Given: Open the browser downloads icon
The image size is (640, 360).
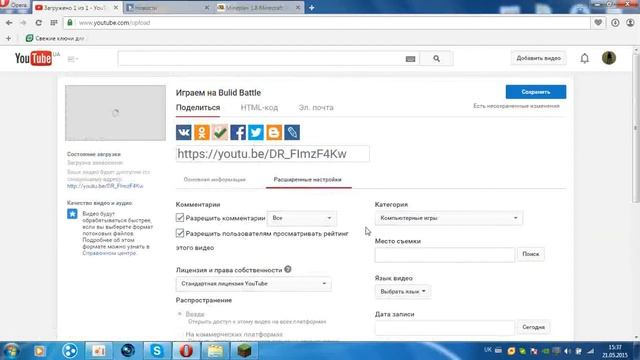Looking at the screenshot, I should coord(615,23).
